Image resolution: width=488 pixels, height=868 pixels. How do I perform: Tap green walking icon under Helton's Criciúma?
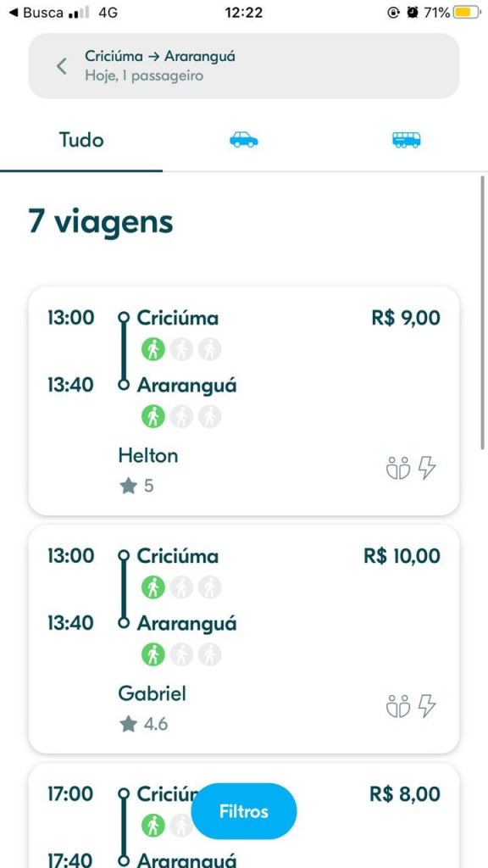[x=153, y=349]
